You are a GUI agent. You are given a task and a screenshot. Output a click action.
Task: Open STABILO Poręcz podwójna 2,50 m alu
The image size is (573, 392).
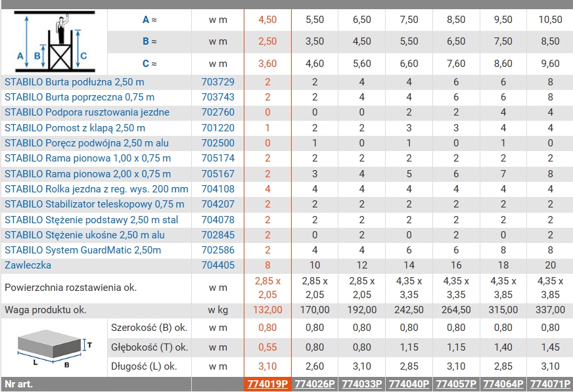click(x=87, y=143)
